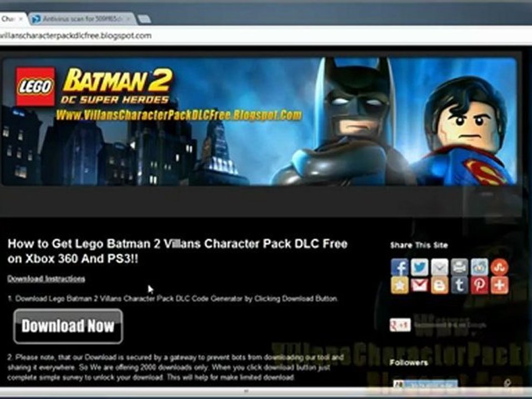Share via the Twitter bird icon
The width and height of the screenshot is (532, 399).
(420, 267)
